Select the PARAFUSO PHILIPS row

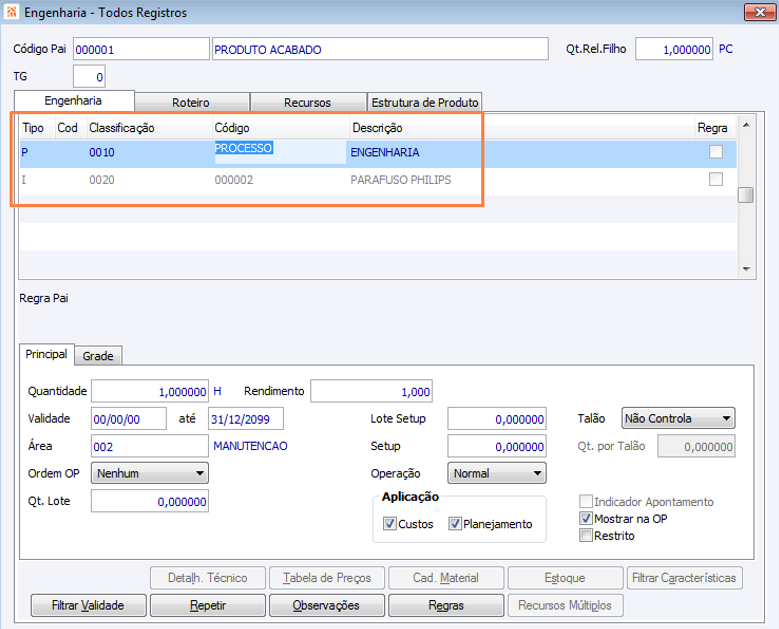(x=378, y=179)
